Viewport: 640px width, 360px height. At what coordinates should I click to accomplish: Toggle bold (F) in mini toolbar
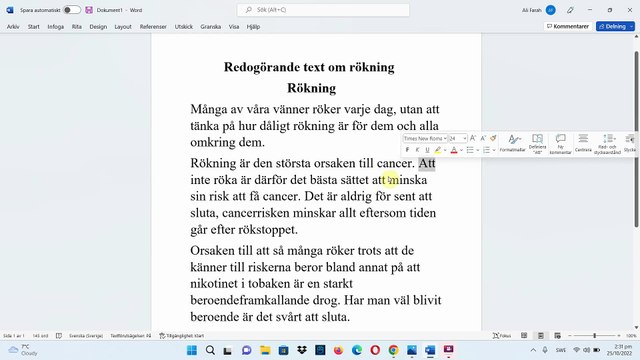407,150
